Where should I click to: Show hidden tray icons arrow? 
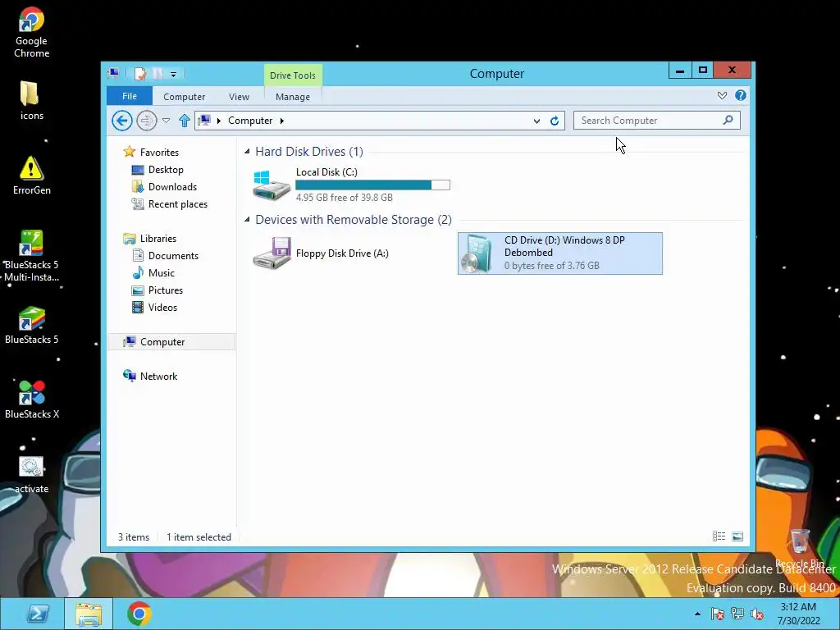point(697,614)
